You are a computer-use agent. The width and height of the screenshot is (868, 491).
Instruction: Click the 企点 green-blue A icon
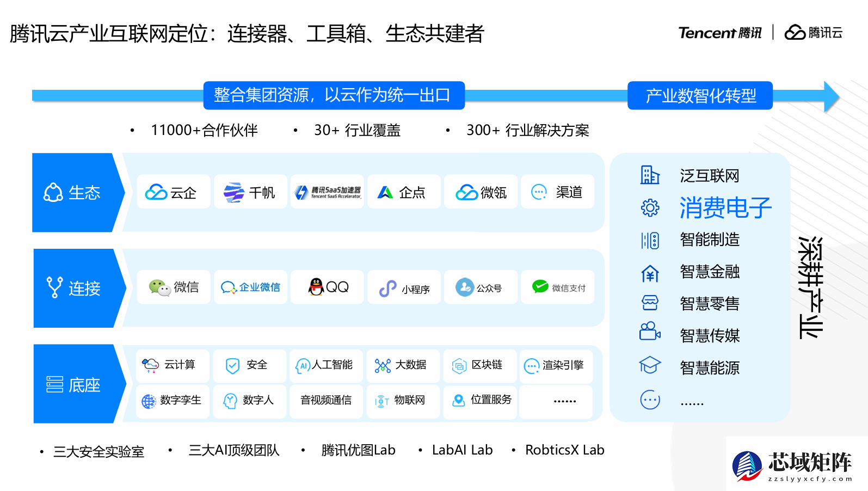click(x=385, y=192)
